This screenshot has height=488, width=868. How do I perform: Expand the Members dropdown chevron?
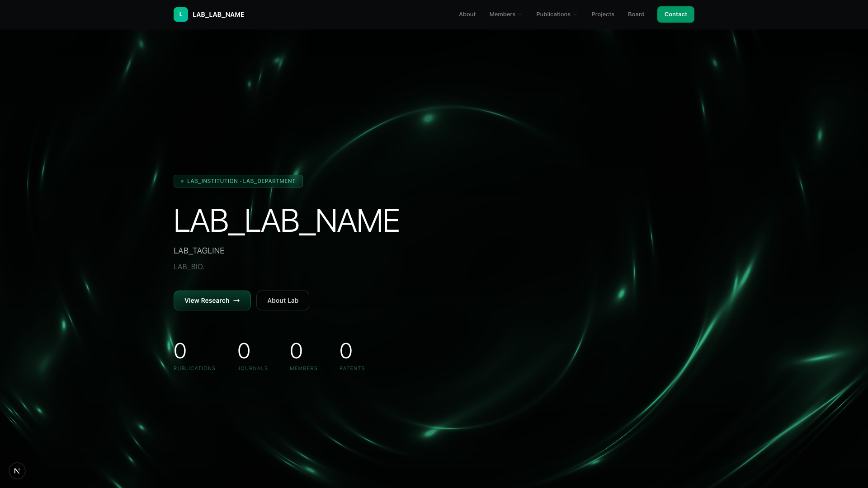tap(520, 15)
